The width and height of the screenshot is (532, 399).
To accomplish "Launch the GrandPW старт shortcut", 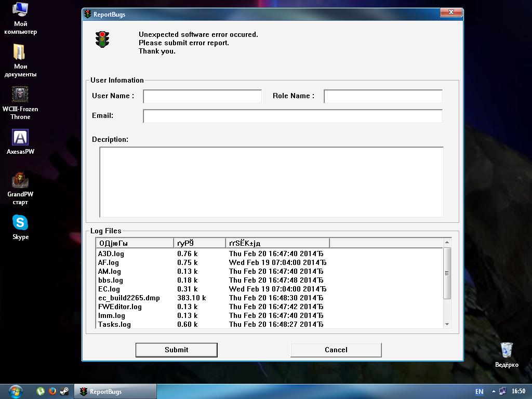I will 20,189.
